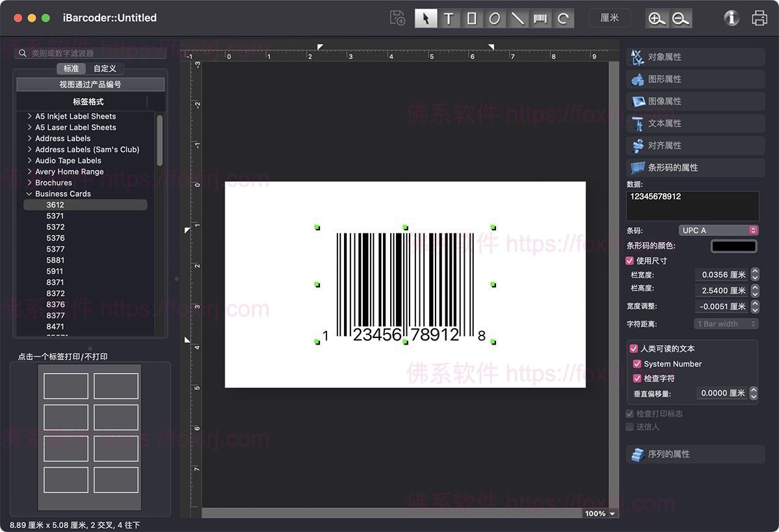Switch to the 标准 tab
Viewport: 779px width, 532px height.
click(x=71, y=68)
